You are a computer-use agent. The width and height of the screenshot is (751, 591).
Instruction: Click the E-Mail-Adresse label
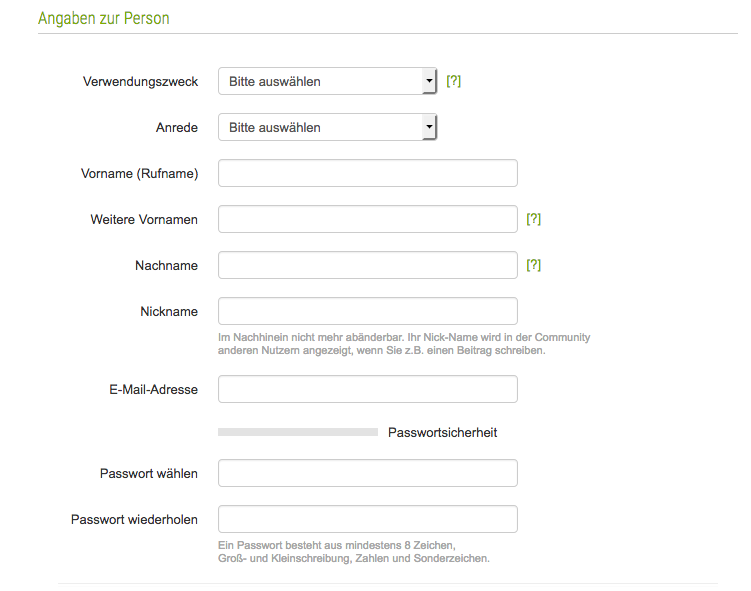[x=153, y=389]
